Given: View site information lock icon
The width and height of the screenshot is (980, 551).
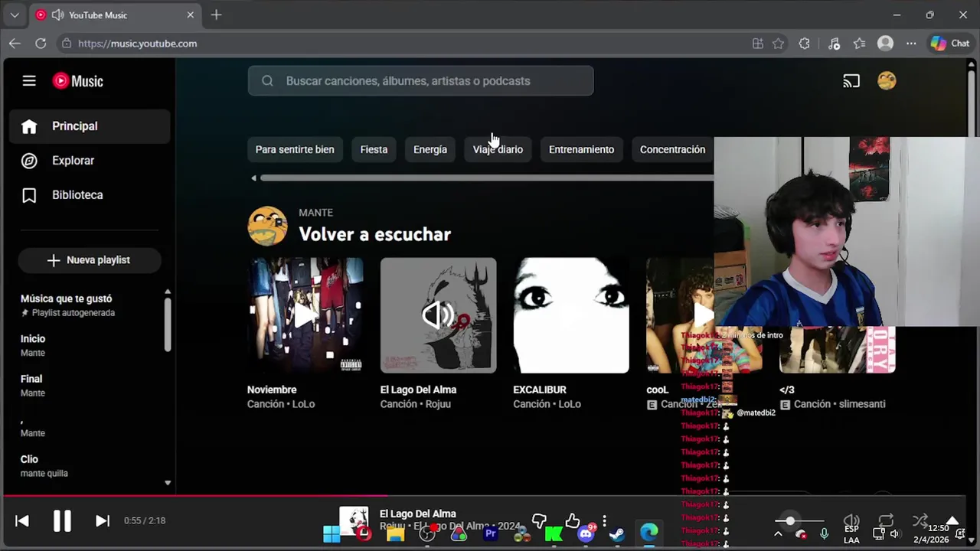Looking at the screenshot, I should click(x=67, y=44).
